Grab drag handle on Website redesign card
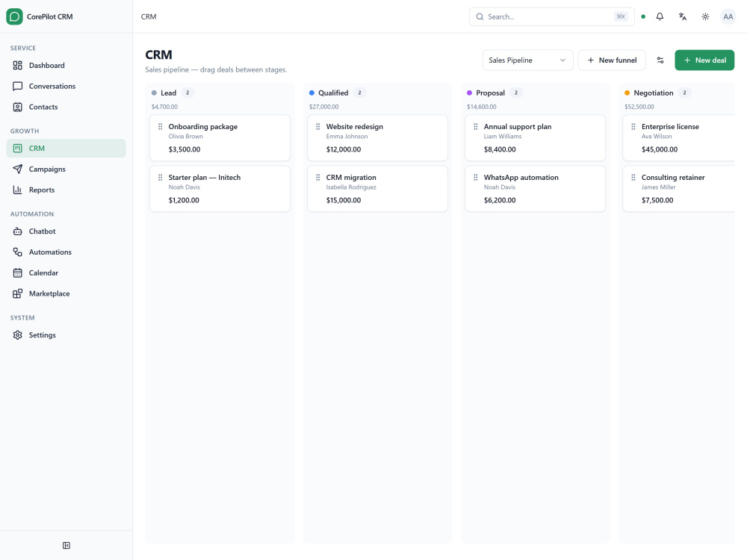The height and width of the screenshot is (560, 747). [x=317, y=127]
